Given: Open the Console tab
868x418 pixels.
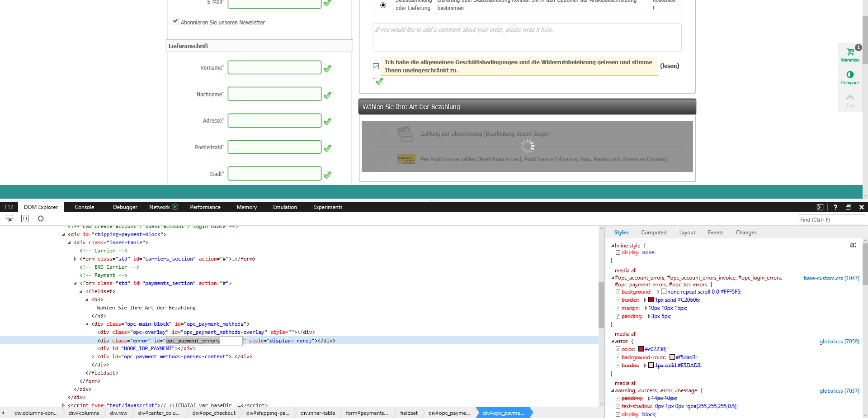Looking at the screenshot, I should pyautogui.click(x=85, y=207).
